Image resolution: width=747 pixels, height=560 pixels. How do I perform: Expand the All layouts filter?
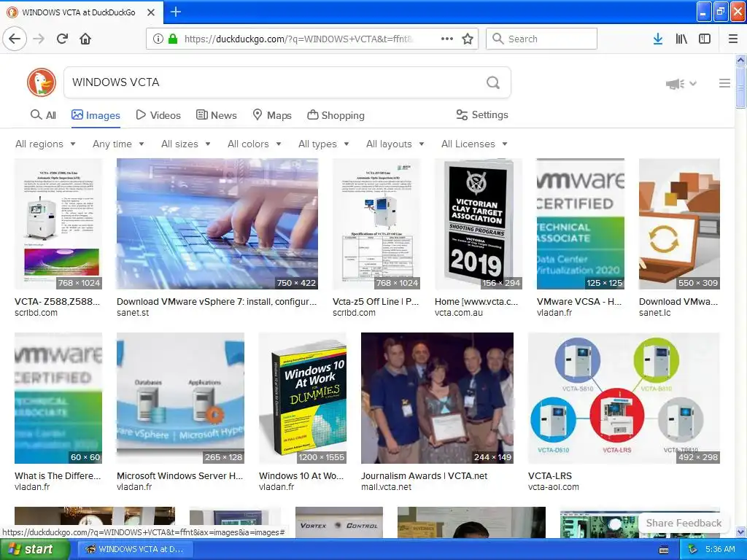click(395, 144)
